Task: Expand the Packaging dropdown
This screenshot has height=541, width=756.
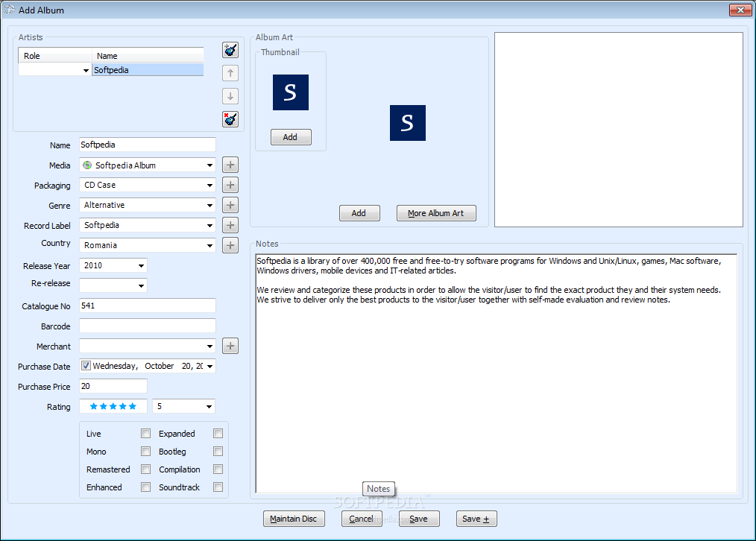Action: 210,186
